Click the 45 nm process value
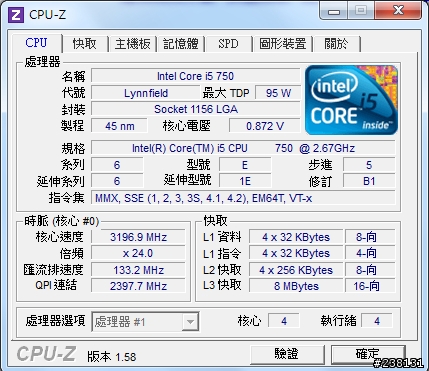 click(119, 126)
